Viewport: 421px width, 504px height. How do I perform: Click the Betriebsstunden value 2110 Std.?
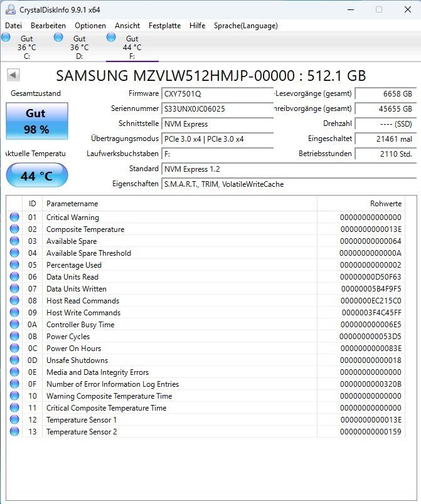pyautogui.click(x=386, y=154)
